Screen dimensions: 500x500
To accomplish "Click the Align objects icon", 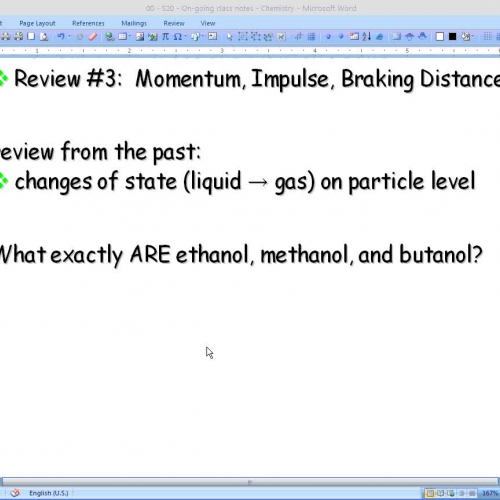I will point(298,37).
